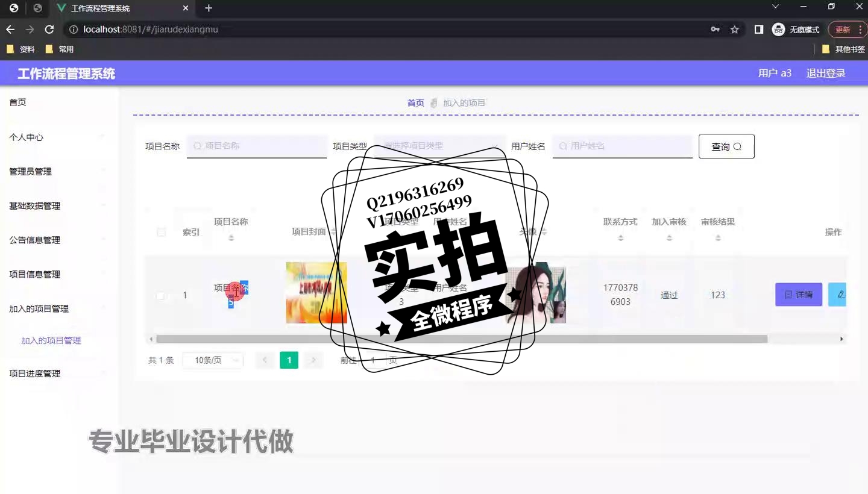Open the 资料 bookmarks folder

(21, 49)
